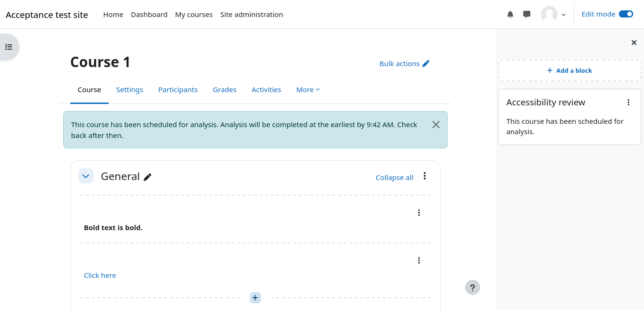Open the messaging chat bubble icon
Image resolution: width=644 pixels, height=310 pixels.
(527, 15)
